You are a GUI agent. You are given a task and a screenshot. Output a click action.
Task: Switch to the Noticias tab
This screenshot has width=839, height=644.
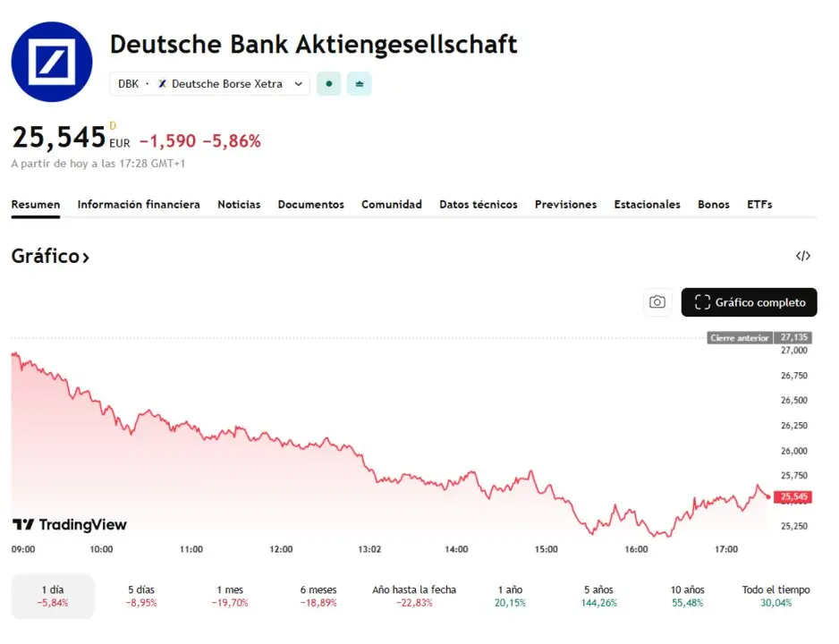(x=239, y=204)
